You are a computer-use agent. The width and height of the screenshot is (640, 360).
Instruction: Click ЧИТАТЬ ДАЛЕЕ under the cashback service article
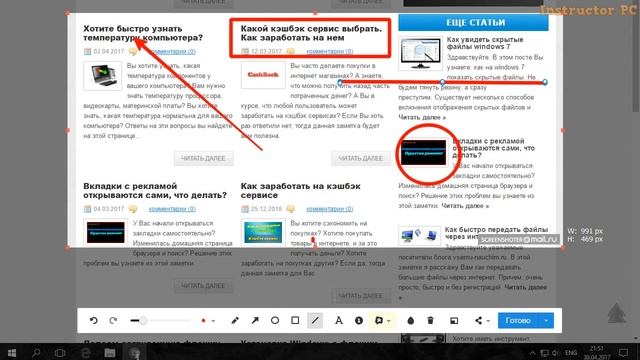(x=361, y=158)
